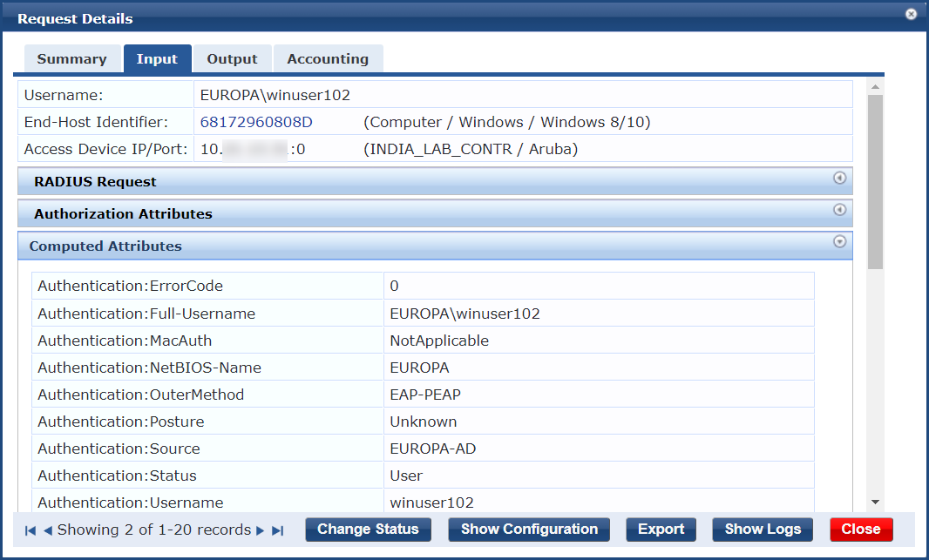
Task: Select the Authentication:OuterMethod attribute name
Action: [x=141, y=395]
